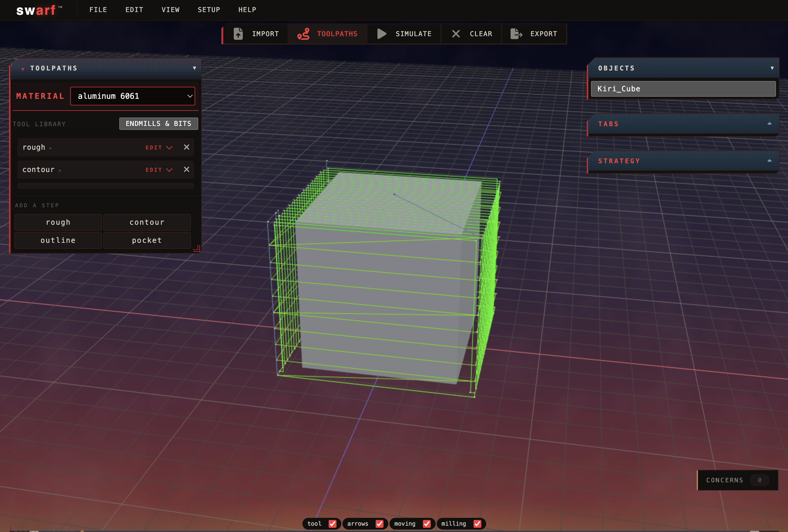Open the FILE menu

click(x=98, y=10)
